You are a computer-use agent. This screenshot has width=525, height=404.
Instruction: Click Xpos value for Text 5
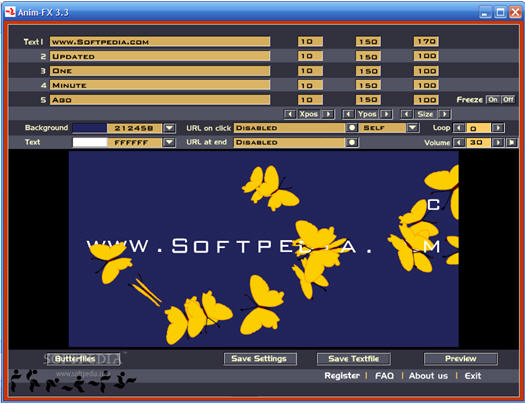(x=310, y=100)
